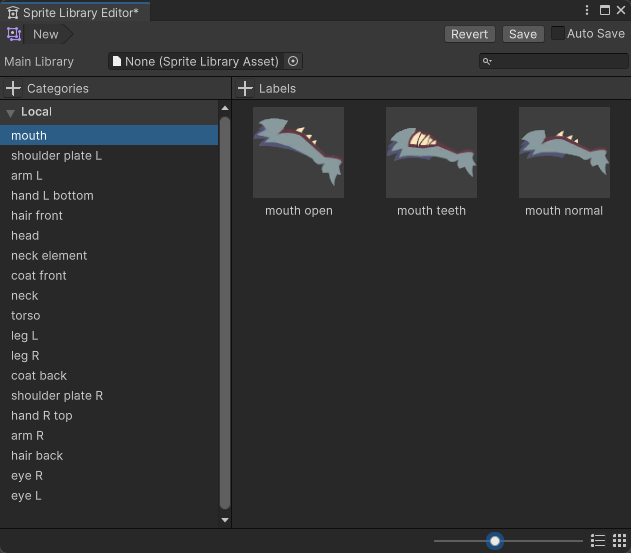This screenshot has height=553, width=631.
Task: Maximize the Sprite Library Editor window
Action: coord(605,10)
